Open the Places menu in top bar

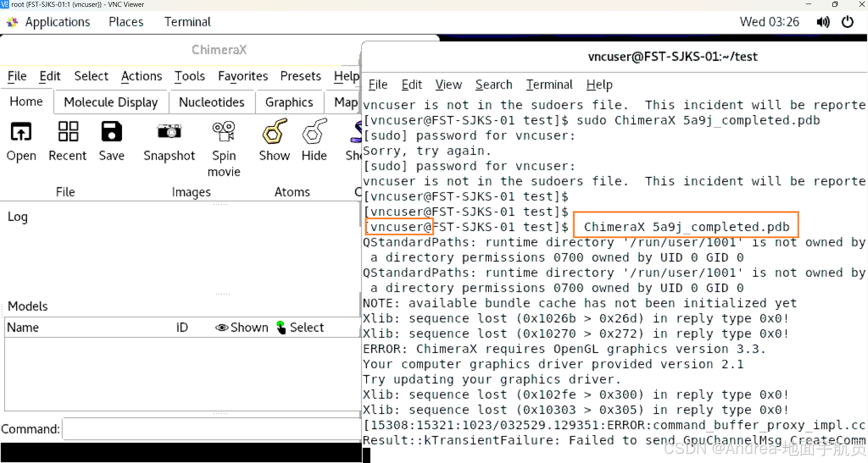pyautogui.click(x=126, y=22)
